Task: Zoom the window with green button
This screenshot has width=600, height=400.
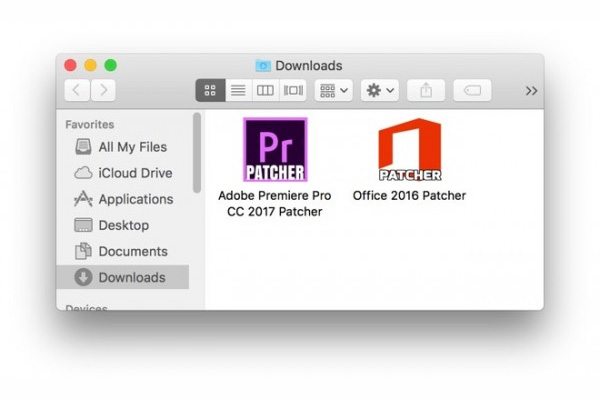Action: pos(111,65)
